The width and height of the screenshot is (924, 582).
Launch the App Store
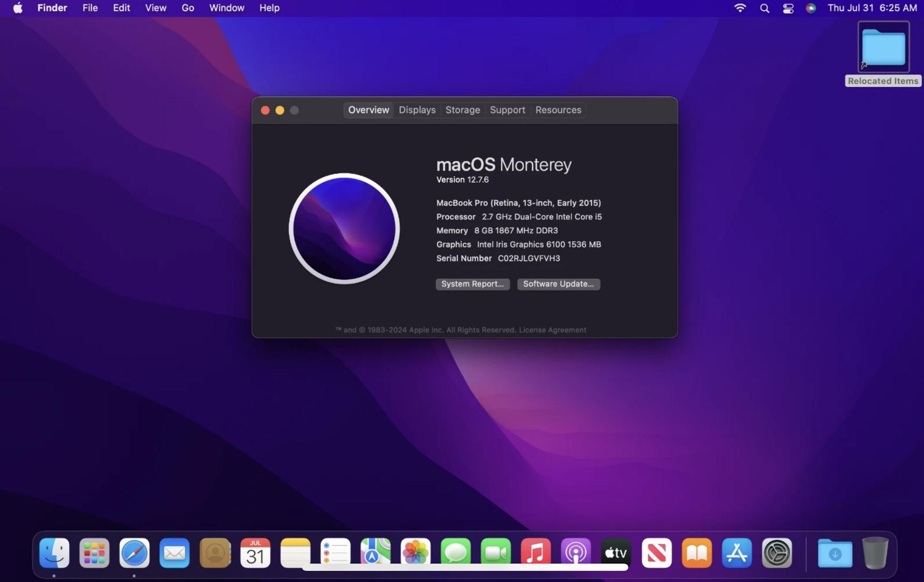737,553
